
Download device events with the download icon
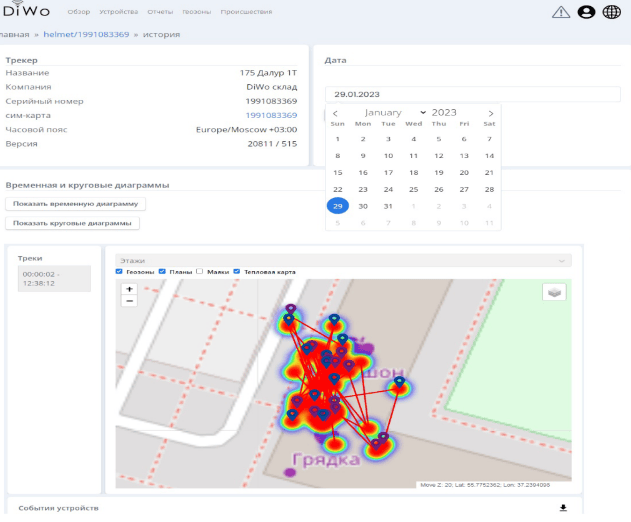click(563, 508)
